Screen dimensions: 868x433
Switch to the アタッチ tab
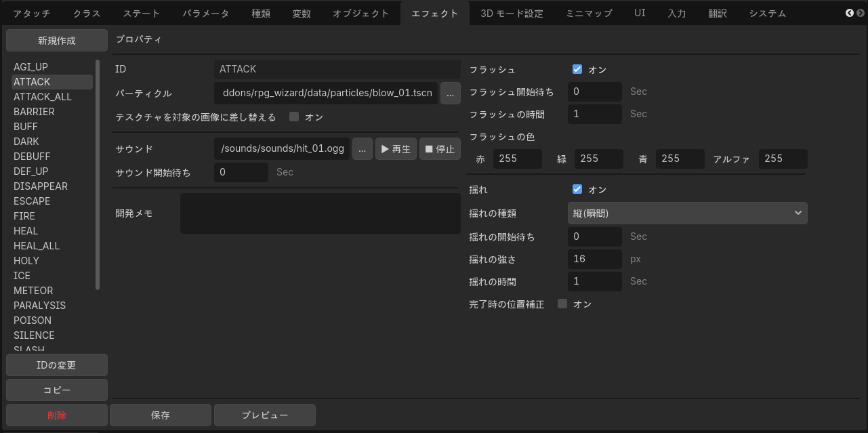tap(31, 14)
